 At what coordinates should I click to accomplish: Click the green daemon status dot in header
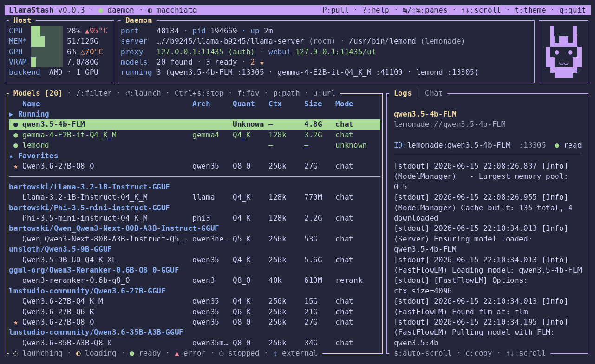[101, 10]
